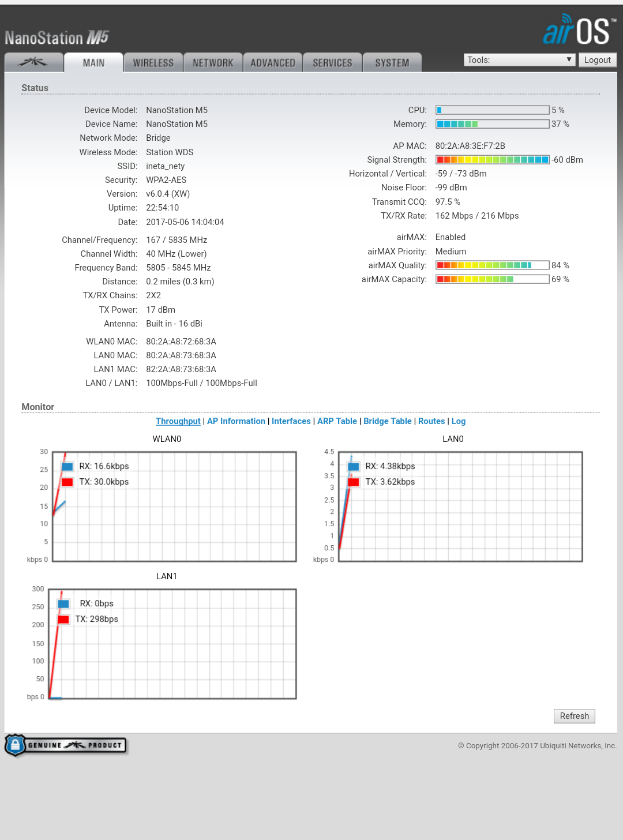The height and width of the screenshot is (840, 623).
Task: Click the Distance value 0.2 miles (0.3 km)
Action: pyautogui.click(x=180, y=282)
